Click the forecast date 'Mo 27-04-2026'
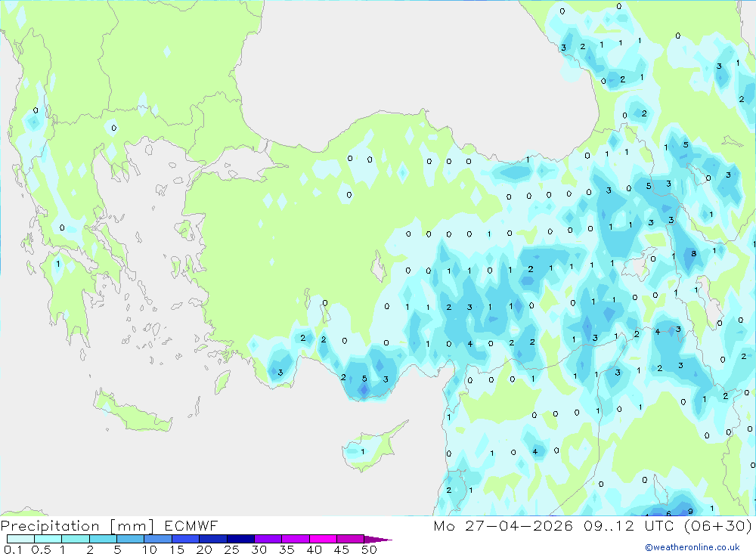The image size is (756, 554). pyautogui.click(x=503, y=525)
